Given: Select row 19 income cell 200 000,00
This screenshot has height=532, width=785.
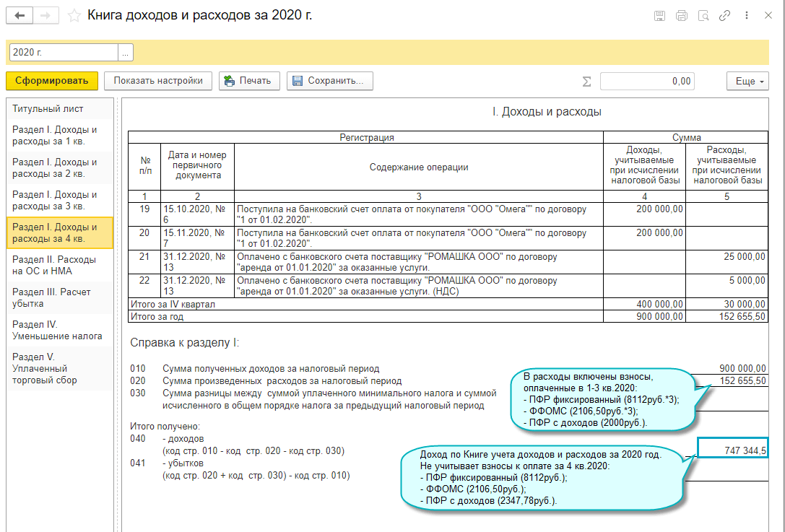Looking at the screenshot, I should click(x=644, y=214).
